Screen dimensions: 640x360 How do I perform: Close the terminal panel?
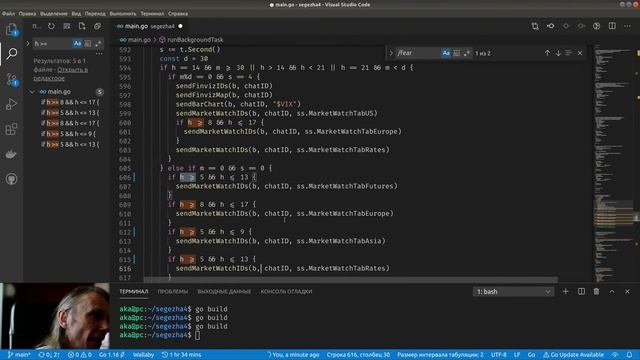[x=627, y=291]
